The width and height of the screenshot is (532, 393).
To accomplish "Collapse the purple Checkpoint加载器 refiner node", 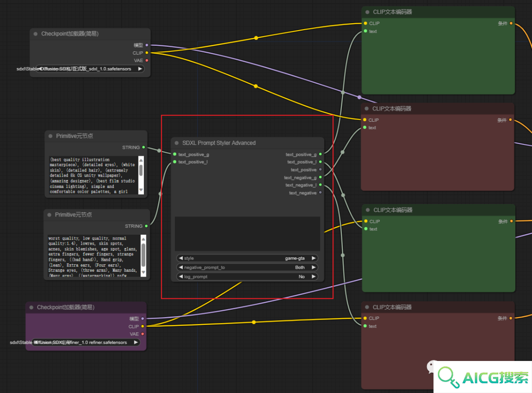I will click(31, 307).
